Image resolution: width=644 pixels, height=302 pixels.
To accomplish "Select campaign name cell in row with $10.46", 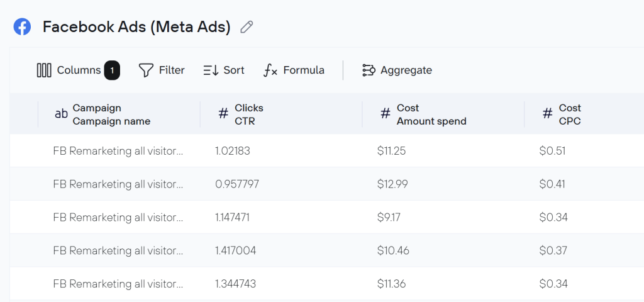I will pyautogui.click(x=118, y=250).
